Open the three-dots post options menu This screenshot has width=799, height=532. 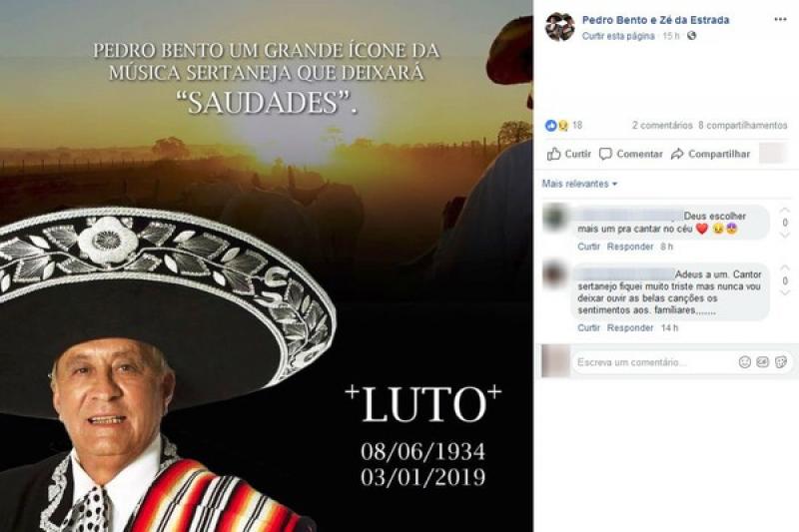[x=780, y=19]
